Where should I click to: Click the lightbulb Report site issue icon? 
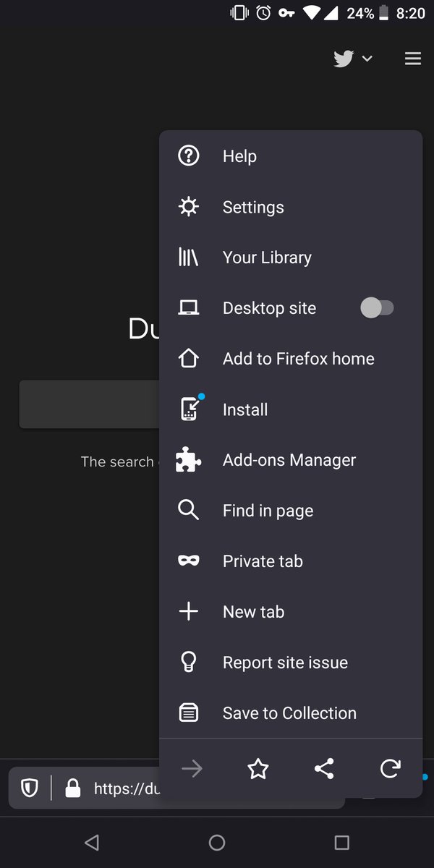click(188, 663)
